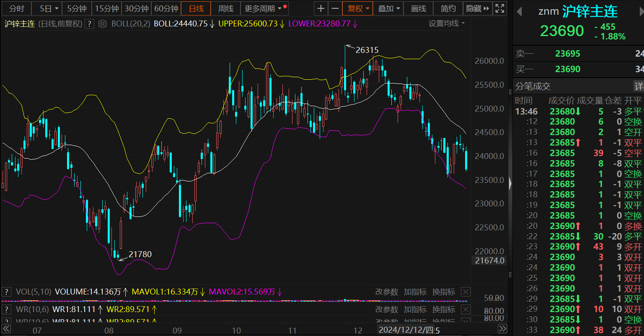Open trade details via 详 button
644x336 pixels.
click(639, 86)
